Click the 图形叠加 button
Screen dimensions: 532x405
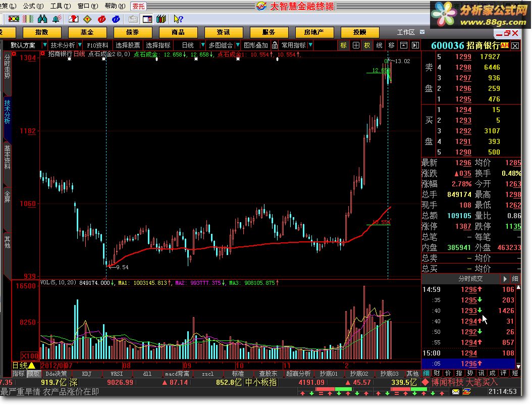point(256,45)
